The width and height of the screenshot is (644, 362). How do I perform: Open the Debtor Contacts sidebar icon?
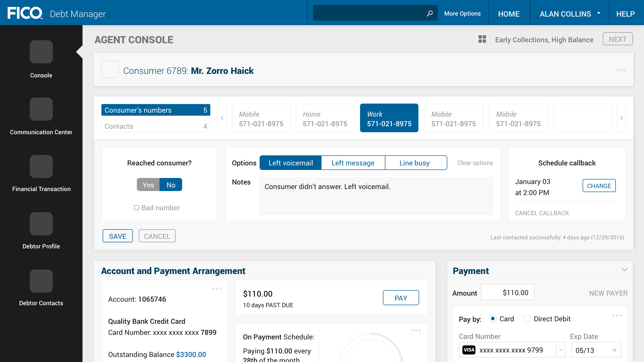click(x=41, y=281)
